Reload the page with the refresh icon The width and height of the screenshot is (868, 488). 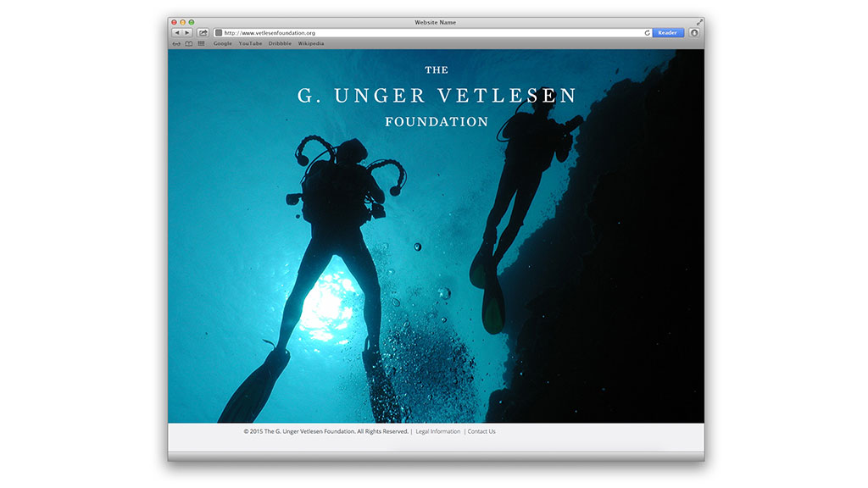point(647,32)
